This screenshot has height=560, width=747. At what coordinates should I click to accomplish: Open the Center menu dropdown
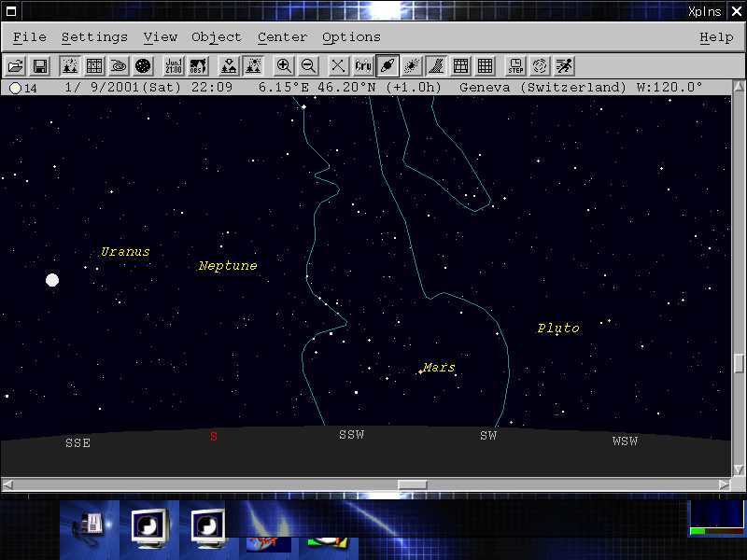pos(282,37)
